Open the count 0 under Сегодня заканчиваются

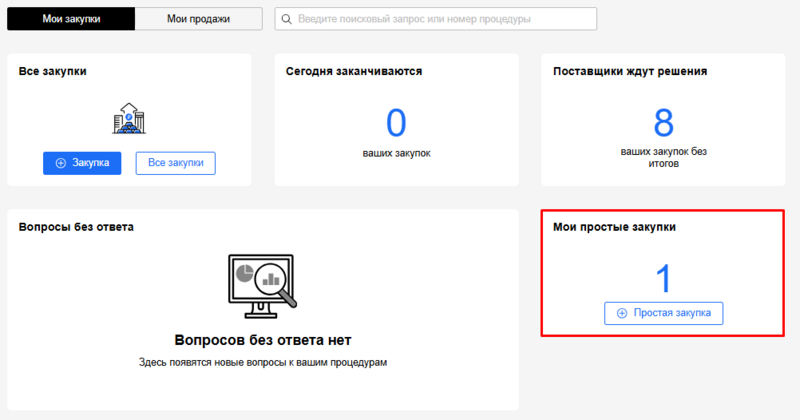(x=396, y=123)
